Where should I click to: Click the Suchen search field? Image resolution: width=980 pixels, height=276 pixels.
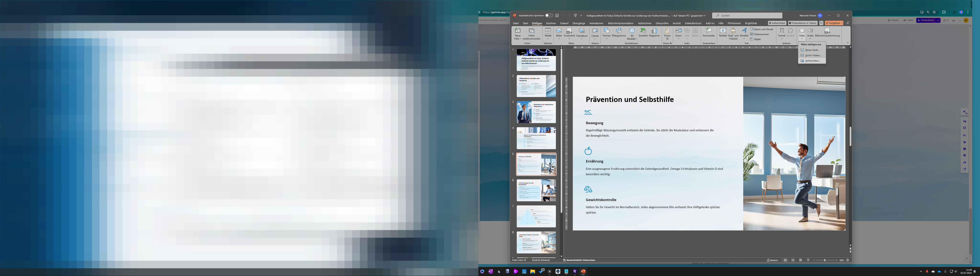pos(747,16)
